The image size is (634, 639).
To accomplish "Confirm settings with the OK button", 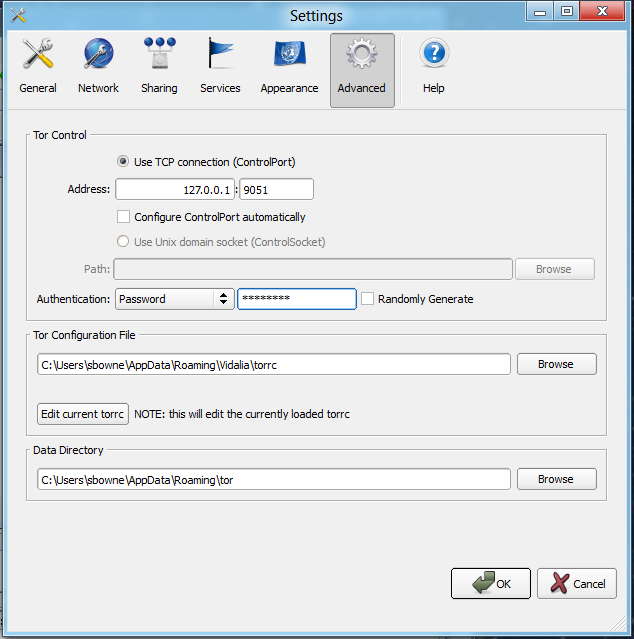I will tap(491, 583).
